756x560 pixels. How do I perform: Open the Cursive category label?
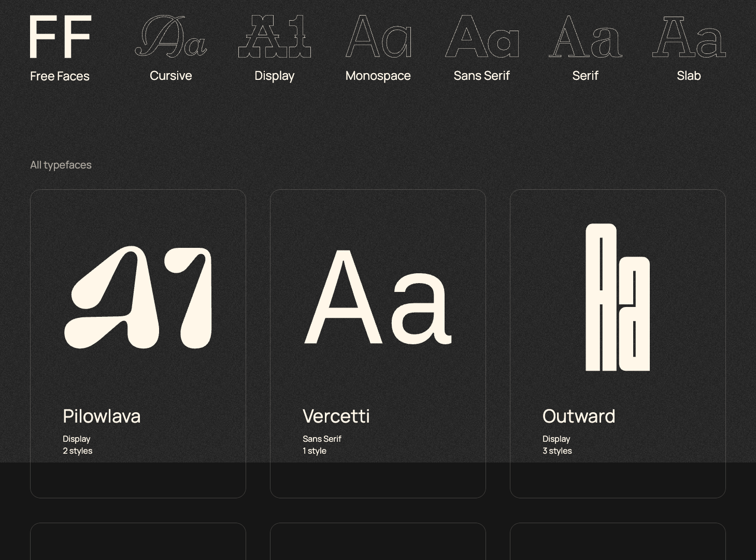[170, 76]
